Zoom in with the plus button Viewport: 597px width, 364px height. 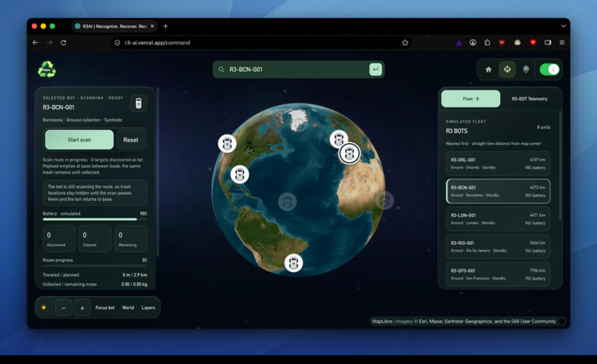tap(82, 308)
